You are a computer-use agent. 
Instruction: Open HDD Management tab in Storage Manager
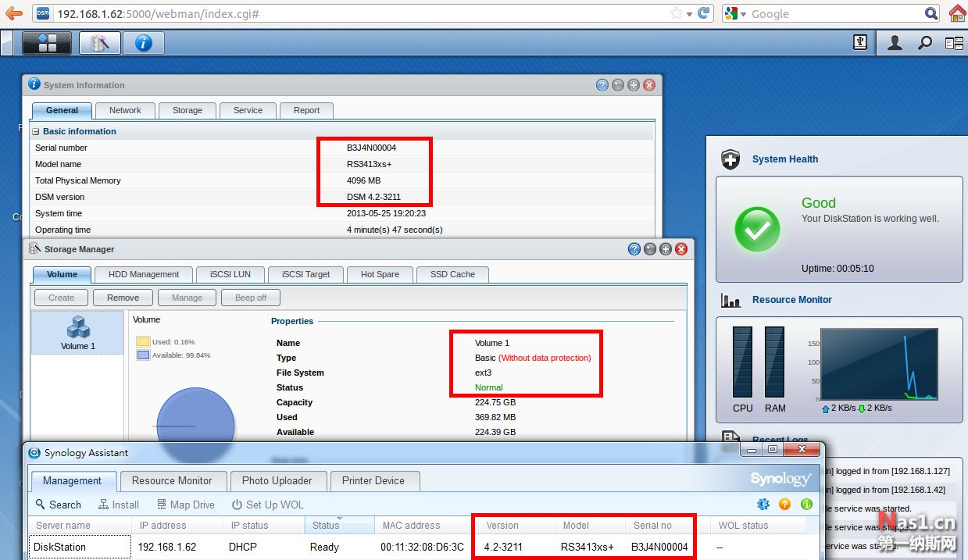(x=144, y=274)
